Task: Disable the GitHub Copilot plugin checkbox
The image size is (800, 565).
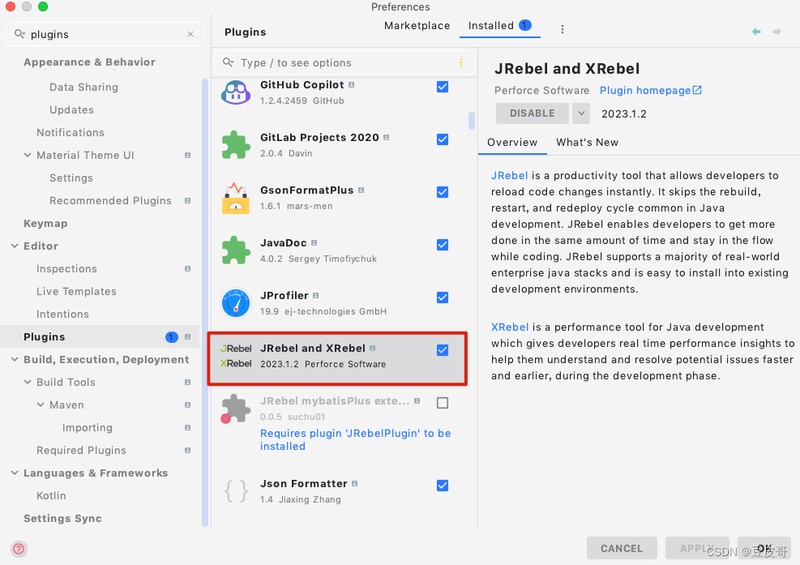Action: [x=442, y=87]
